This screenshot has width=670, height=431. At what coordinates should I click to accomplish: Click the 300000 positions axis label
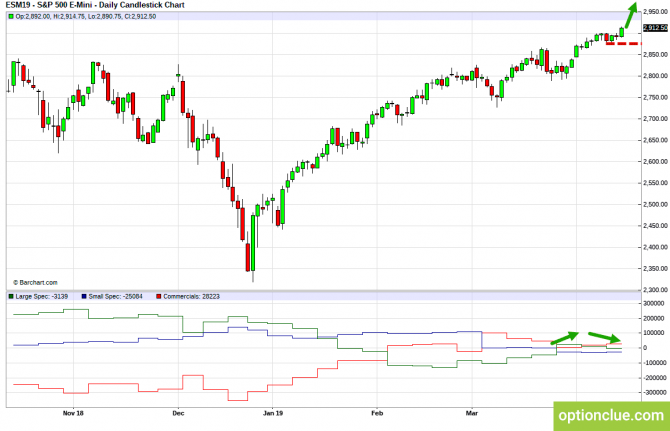point(654,303)
